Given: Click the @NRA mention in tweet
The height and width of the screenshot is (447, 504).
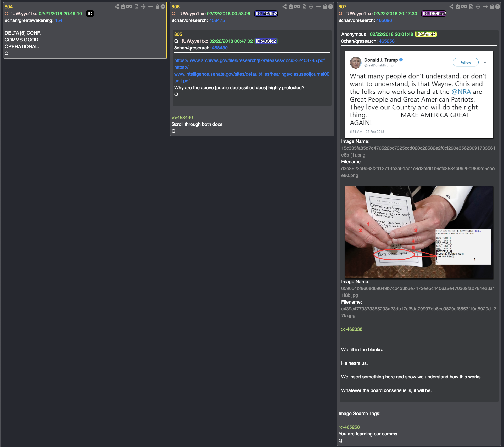Looking at the screenshot, I should tap(461, 92).
